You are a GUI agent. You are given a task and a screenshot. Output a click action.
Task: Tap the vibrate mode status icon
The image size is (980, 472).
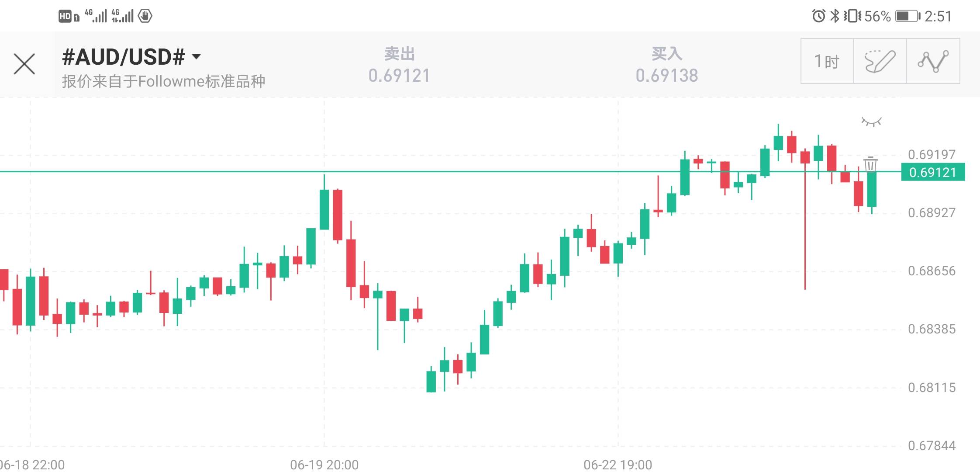(x=852, y=16)
